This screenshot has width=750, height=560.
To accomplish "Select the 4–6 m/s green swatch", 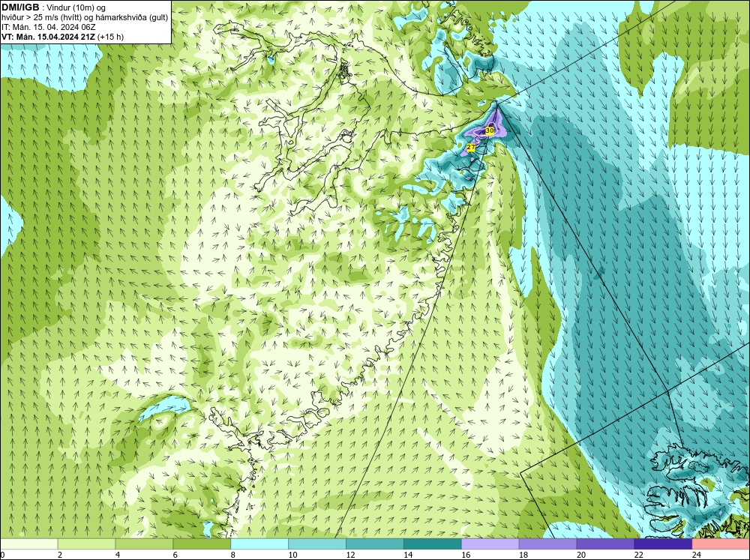I will (144, 544).
